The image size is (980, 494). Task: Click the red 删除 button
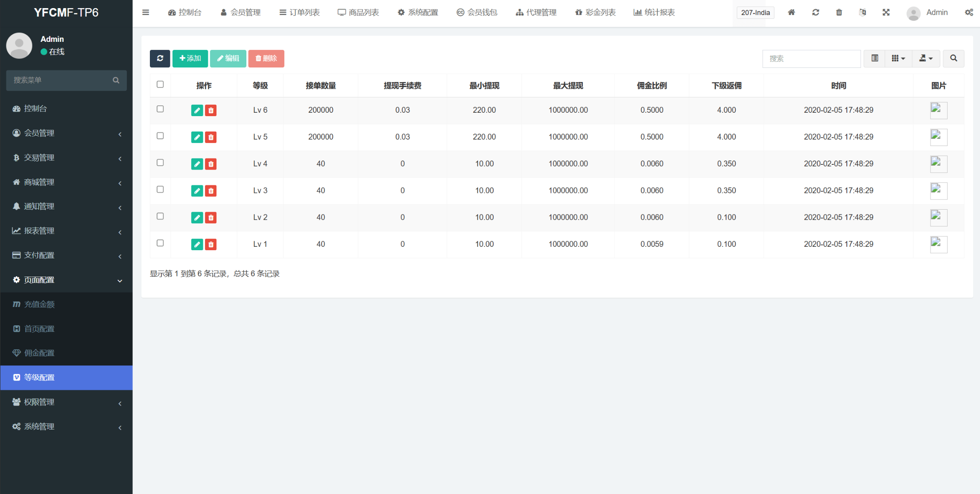266,58
